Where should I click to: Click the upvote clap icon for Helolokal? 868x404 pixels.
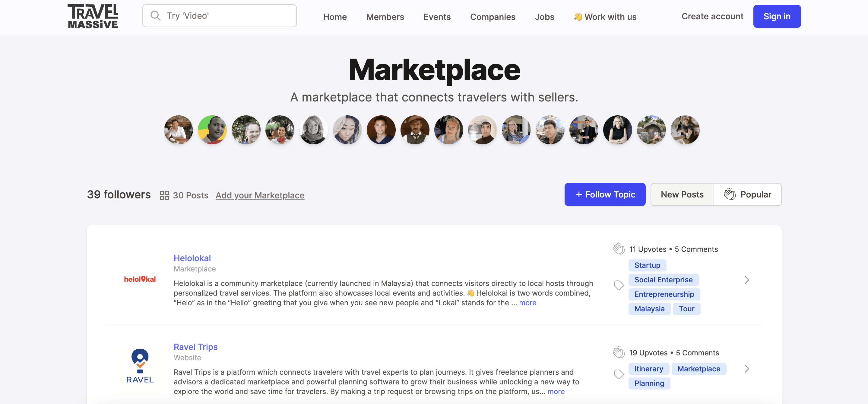point(619,249)
